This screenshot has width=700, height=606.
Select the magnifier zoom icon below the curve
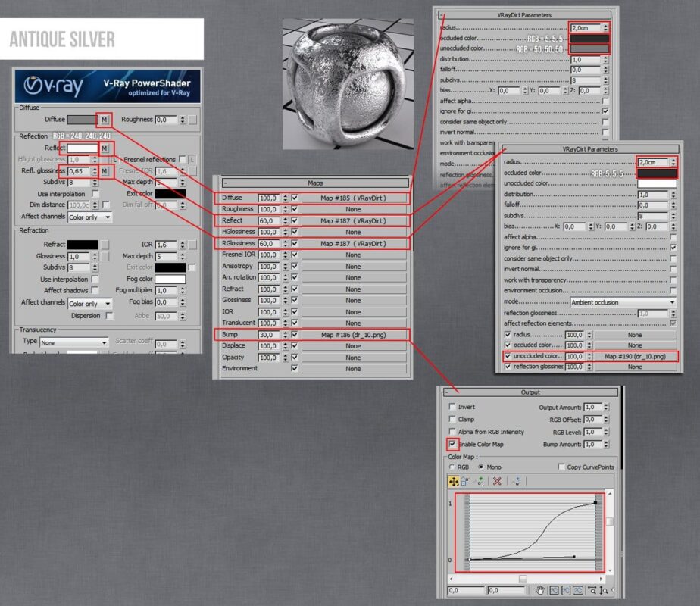pyautogui.click(x=603, y=589)
